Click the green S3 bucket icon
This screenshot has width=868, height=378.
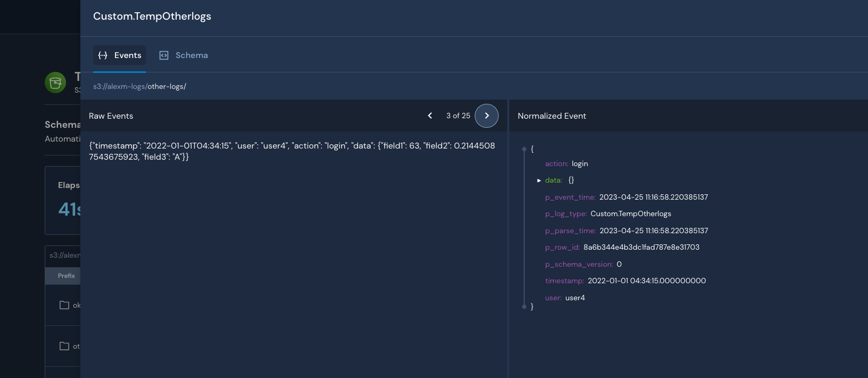[x=55, y=83]
